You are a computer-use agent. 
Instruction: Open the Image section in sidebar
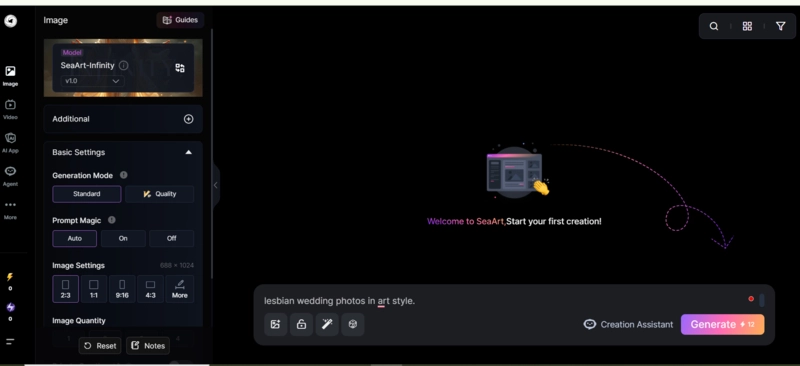point(10,76)
